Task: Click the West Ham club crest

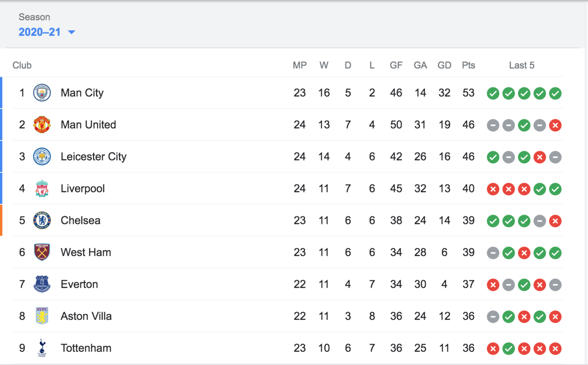Action: click(42, 252)
